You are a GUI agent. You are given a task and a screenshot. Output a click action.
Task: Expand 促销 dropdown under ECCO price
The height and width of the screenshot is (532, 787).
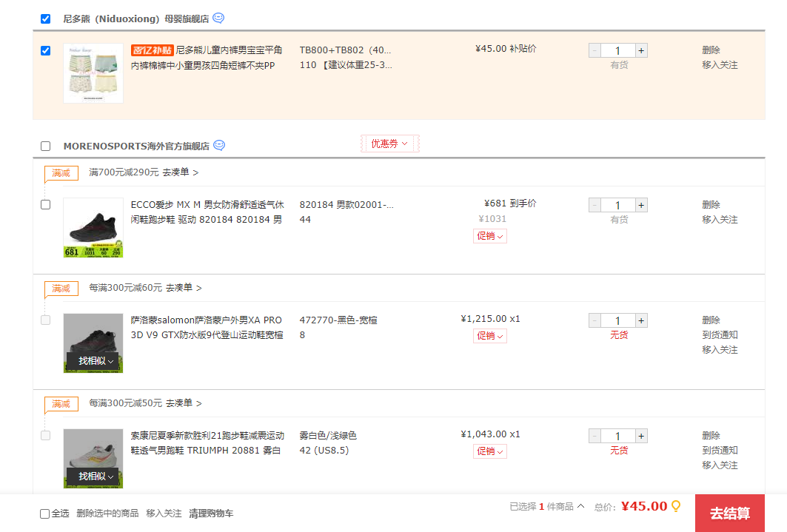click(x=490, y=236)
